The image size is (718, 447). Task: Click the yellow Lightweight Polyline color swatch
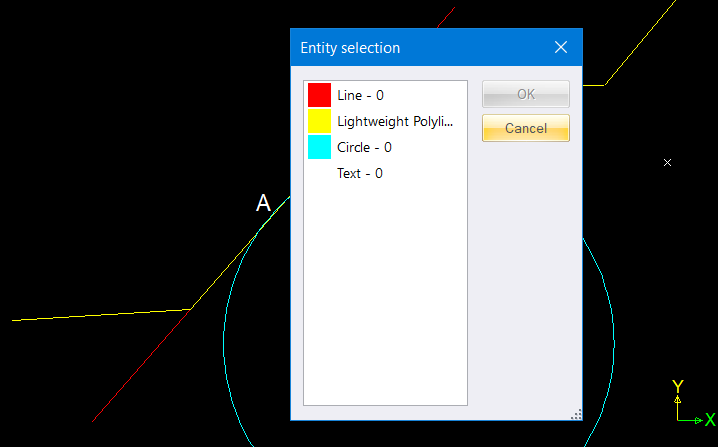coord(319,121)
